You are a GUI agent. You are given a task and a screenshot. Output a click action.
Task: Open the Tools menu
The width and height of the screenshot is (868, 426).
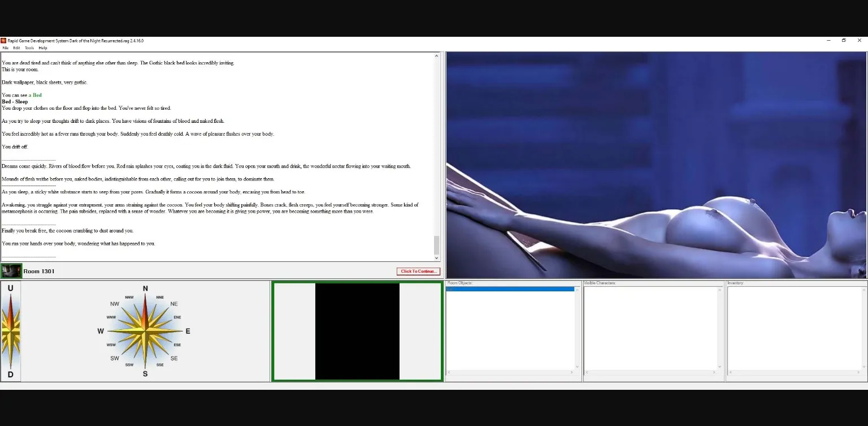pos(29,48)
